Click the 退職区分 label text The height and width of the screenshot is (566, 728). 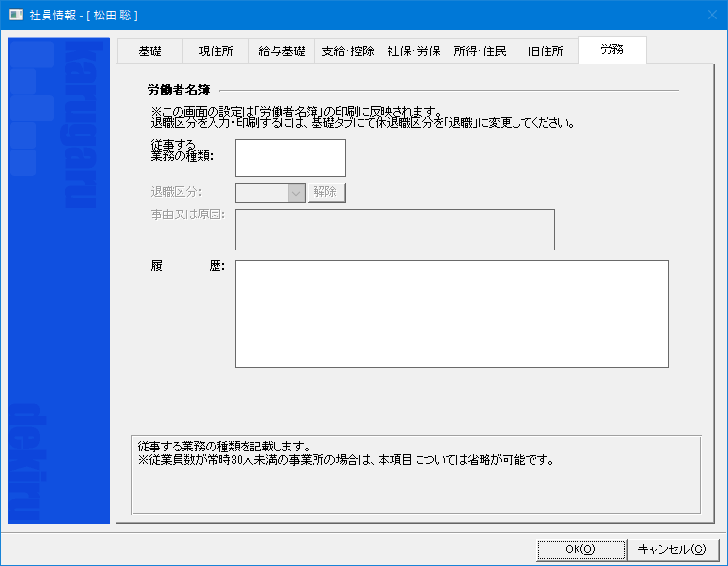coord(177,192)
